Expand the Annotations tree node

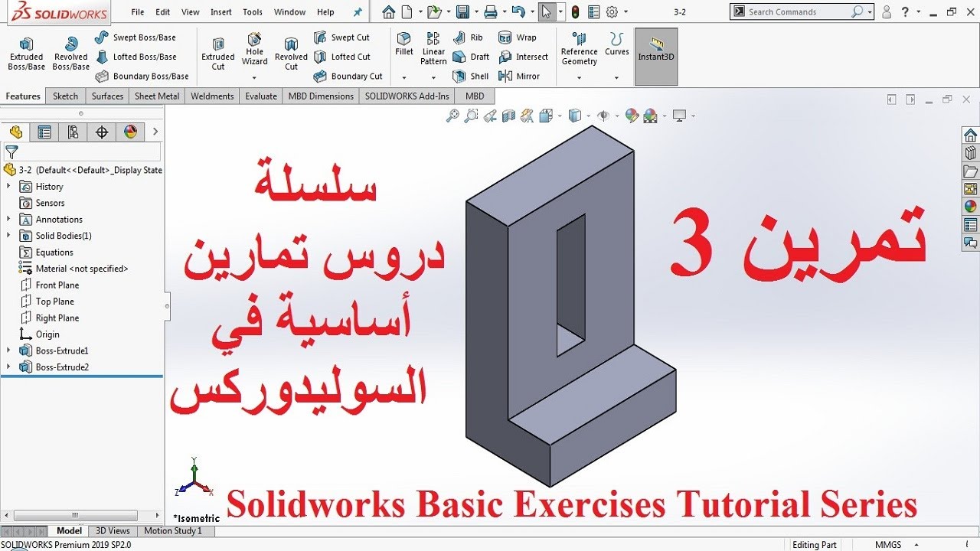(x=8, y=219)
